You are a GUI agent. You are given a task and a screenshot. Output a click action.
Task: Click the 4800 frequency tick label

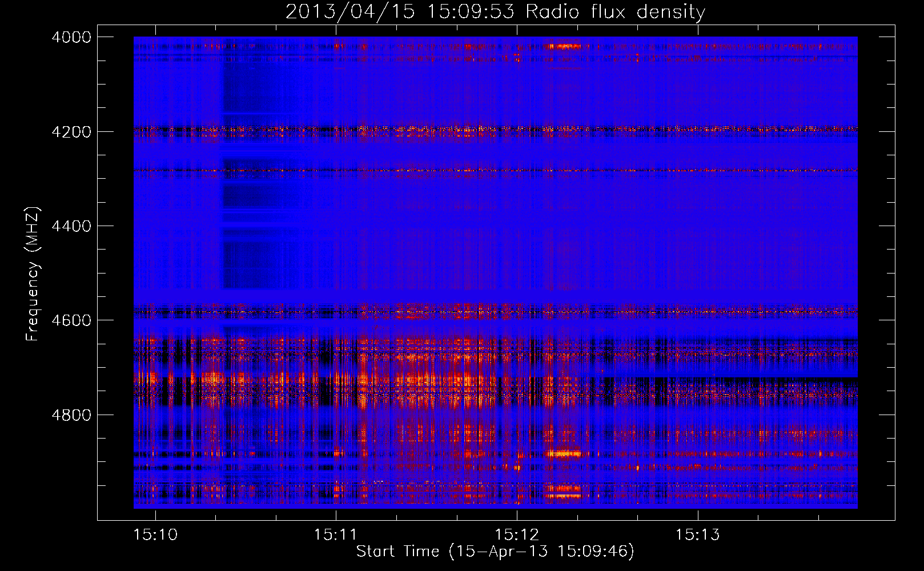click(x=71, y=415)
